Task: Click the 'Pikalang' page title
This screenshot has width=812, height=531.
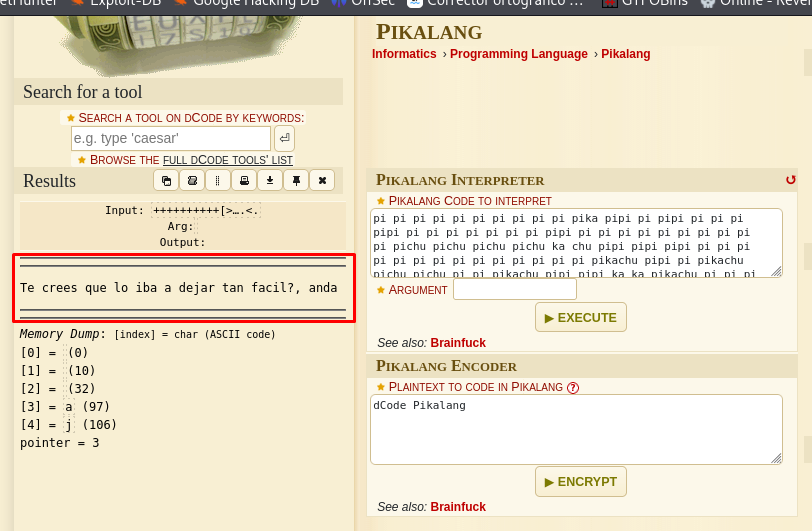Action: click(x=429, y=32)
